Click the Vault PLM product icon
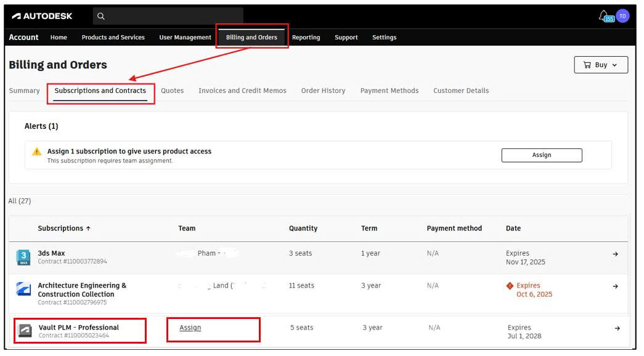The image size is (644, 356). [x=25, y=330]
